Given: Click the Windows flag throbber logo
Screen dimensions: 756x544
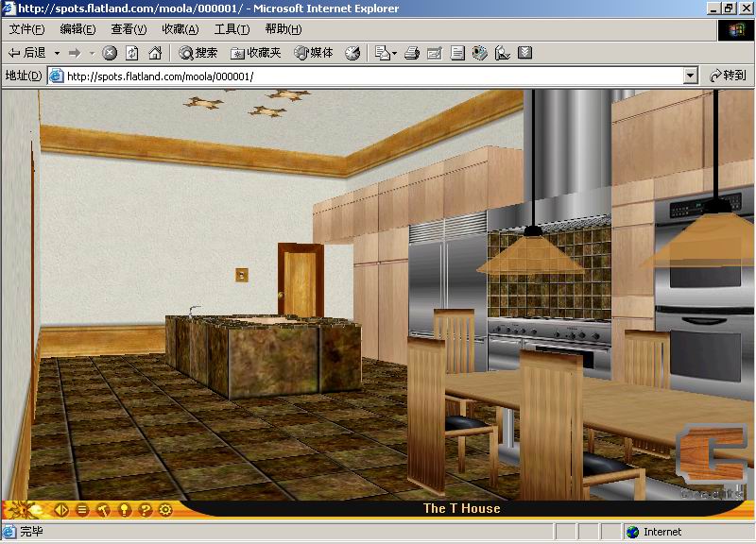Looking at the screenshot, I should [x=736, y=30].
